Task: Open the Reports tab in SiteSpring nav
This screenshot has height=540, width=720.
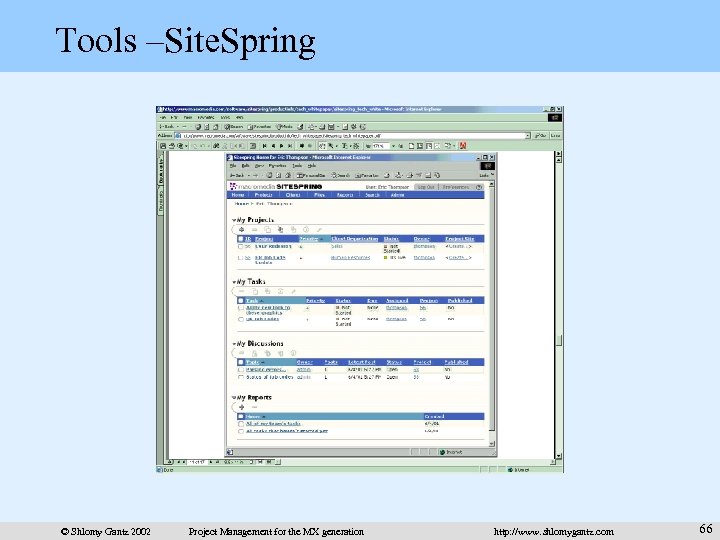Action: pos(345,195)
